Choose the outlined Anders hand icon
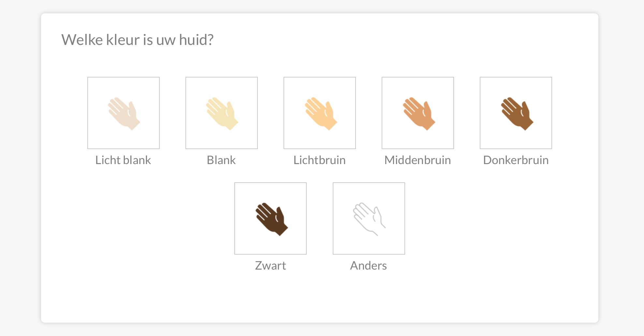Screen dimensions: 644x336 (369, 219)
